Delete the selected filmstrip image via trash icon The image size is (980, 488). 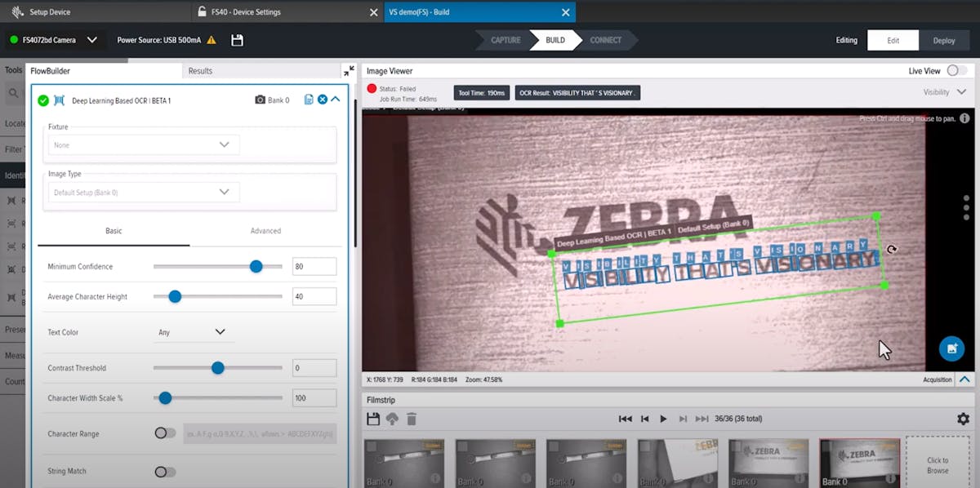[x=412, y=418]
